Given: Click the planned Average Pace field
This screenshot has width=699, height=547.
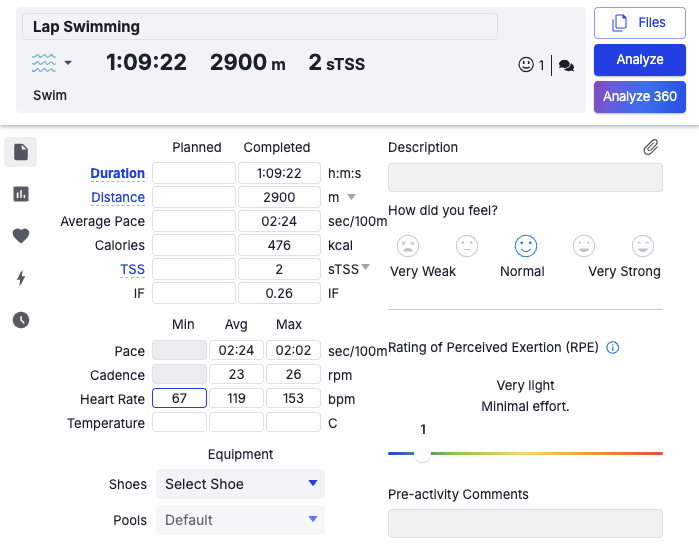Looking at the screenshot, I should click(x=194, y=221).
